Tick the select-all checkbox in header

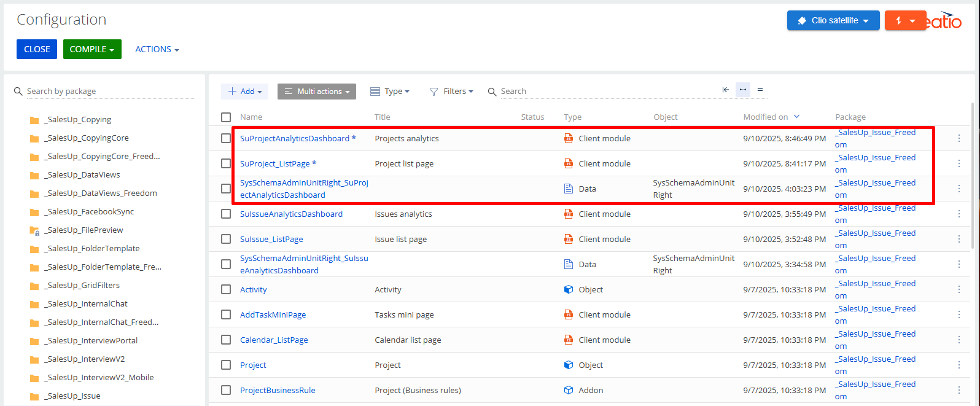pos(226,117)
